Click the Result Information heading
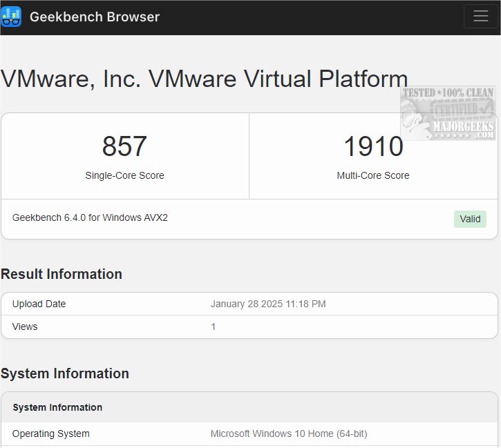501x448 pixels. [x=62, y=274]
